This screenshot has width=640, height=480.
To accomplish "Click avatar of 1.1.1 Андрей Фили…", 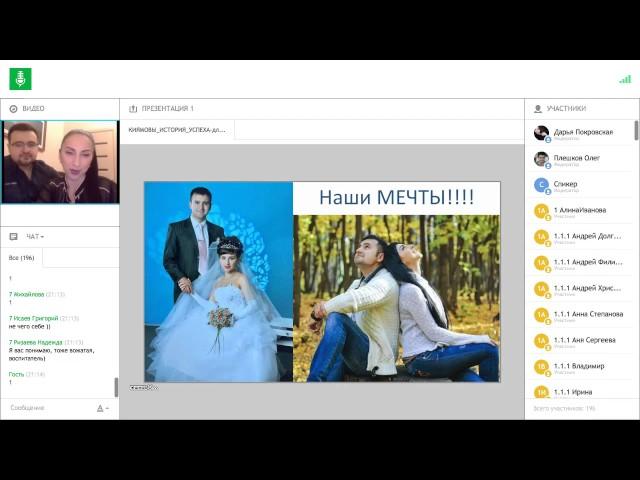I will (x=541, y=263).
